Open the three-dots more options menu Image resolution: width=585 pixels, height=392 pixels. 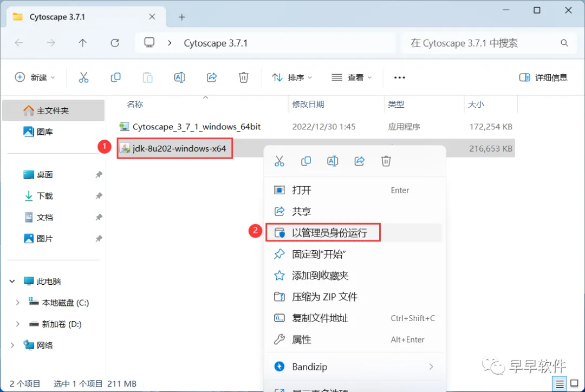(x=400, y=77)
